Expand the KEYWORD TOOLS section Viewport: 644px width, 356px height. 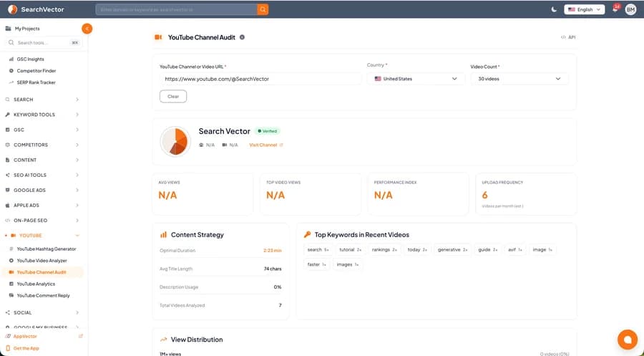tap(42, 115)
